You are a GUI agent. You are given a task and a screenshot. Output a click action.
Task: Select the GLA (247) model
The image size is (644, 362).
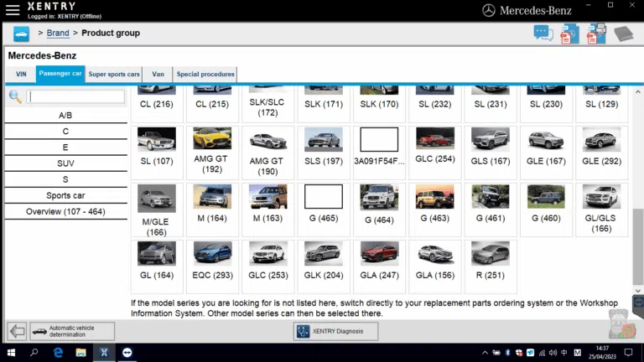[379, 266]
